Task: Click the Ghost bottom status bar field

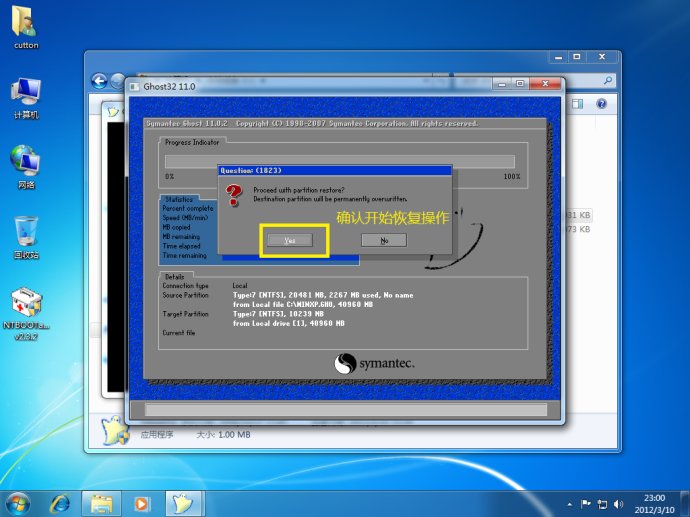Action: click(x=346, y=410)
